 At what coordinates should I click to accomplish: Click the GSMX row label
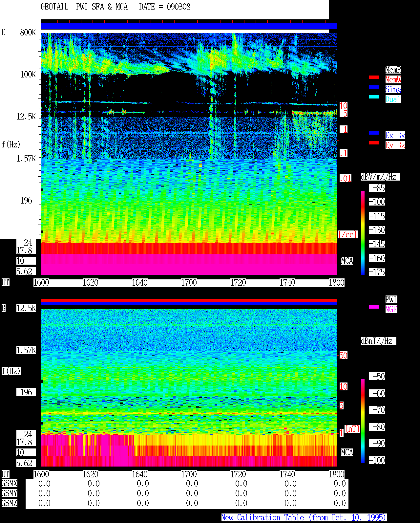pos(9,484)
